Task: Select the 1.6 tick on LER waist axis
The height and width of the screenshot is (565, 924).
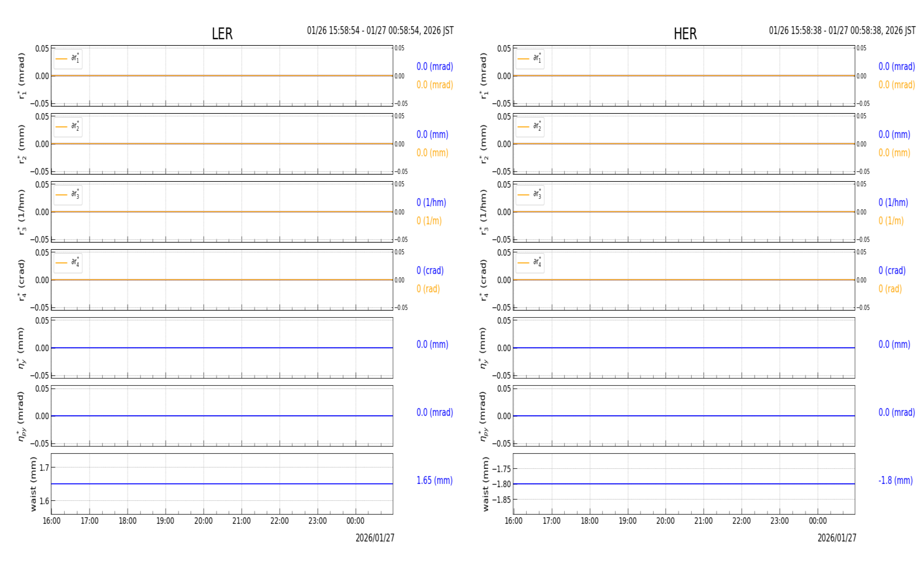Action: [44, 501]
